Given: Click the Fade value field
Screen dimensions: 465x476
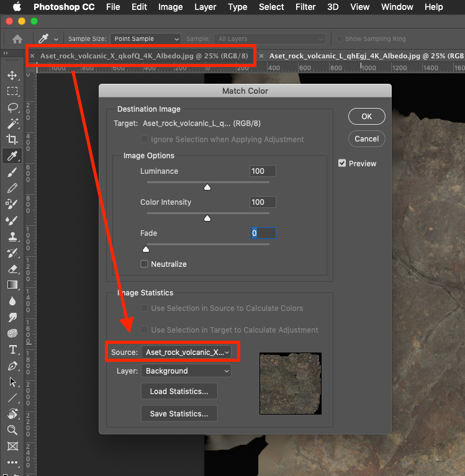Looking at the screenshot, I should 263,233.
